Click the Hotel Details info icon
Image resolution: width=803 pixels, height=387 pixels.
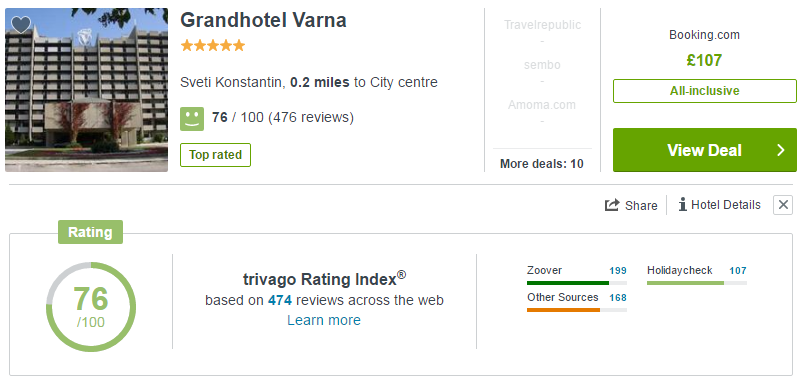tap(682, 205)
